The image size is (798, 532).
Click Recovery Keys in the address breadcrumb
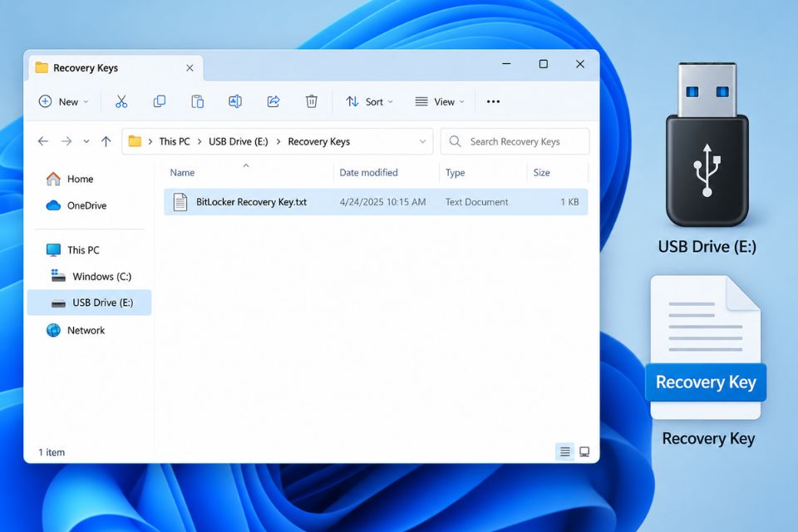(318, 141)
